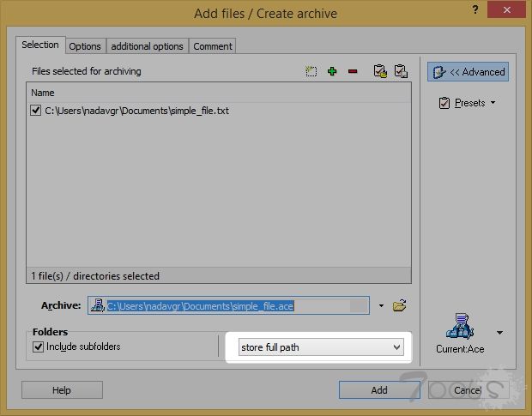This screenshot has height=416, width=532.
Task: Click the green plus add files icon
Action: pos(332,72)
